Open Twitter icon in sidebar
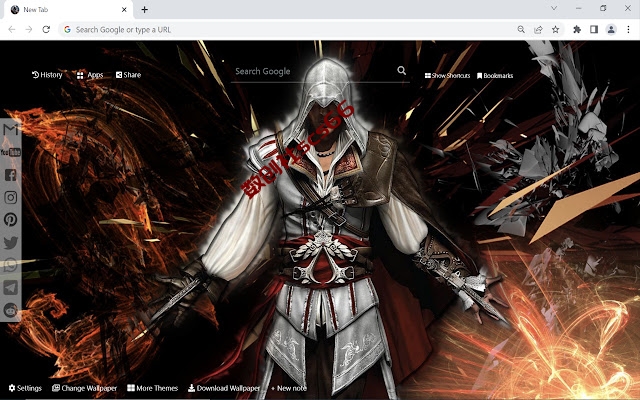 click(11, 242)
